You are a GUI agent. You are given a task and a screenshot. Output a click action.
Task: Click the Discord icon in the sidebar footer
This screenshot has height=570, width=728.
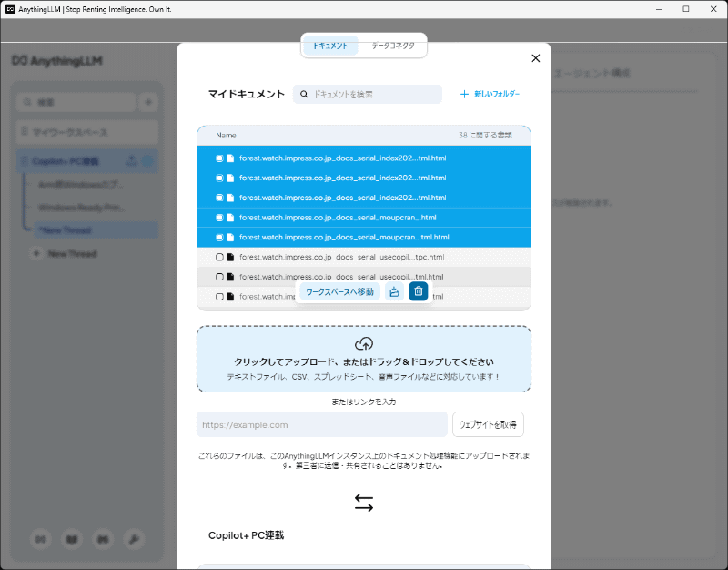coord(103,539)
